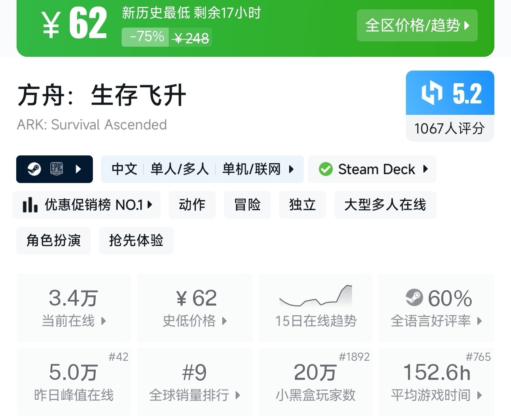Click the Epic Games platform icon

pos(56,169)
